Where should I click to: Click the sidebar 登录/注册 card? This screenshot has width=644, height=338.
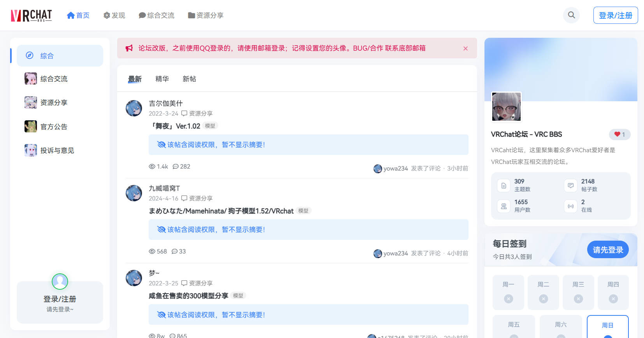click(x=60, y=302)
